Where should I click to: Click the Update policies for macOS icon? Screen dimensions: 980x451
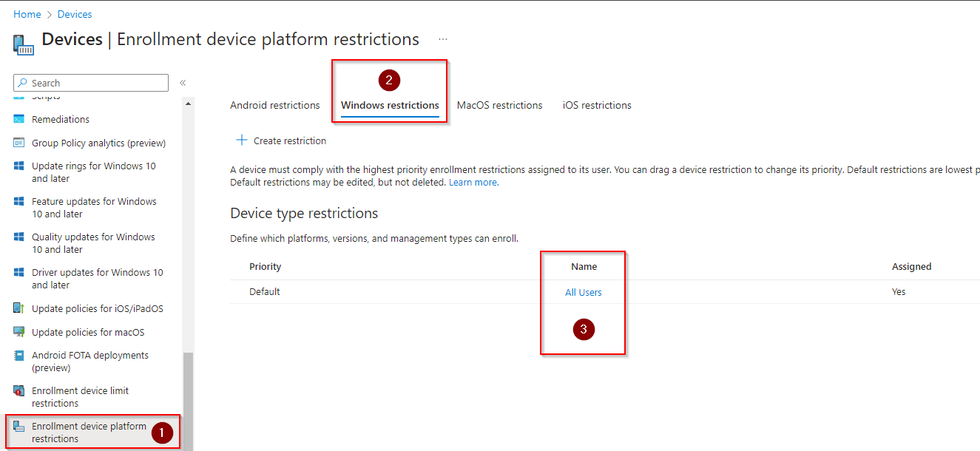pos(19,332)
